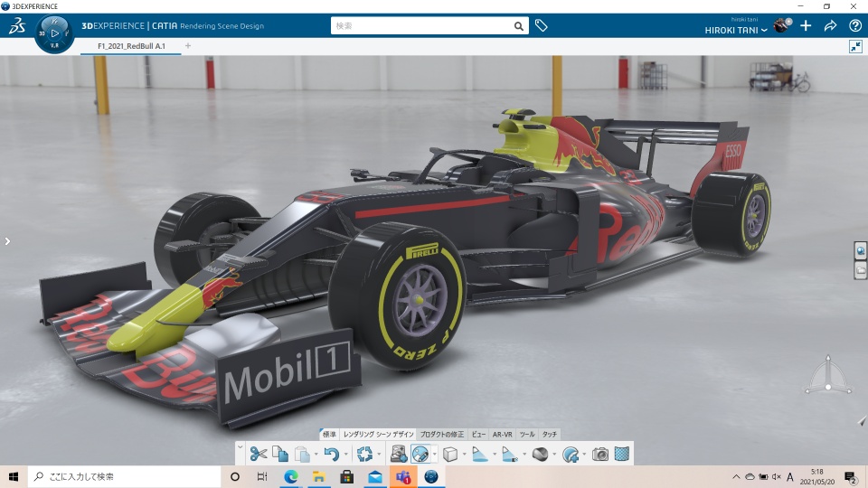Select the ビュー tab
This screenshot has height=488, width=868.
click(478, 435)
